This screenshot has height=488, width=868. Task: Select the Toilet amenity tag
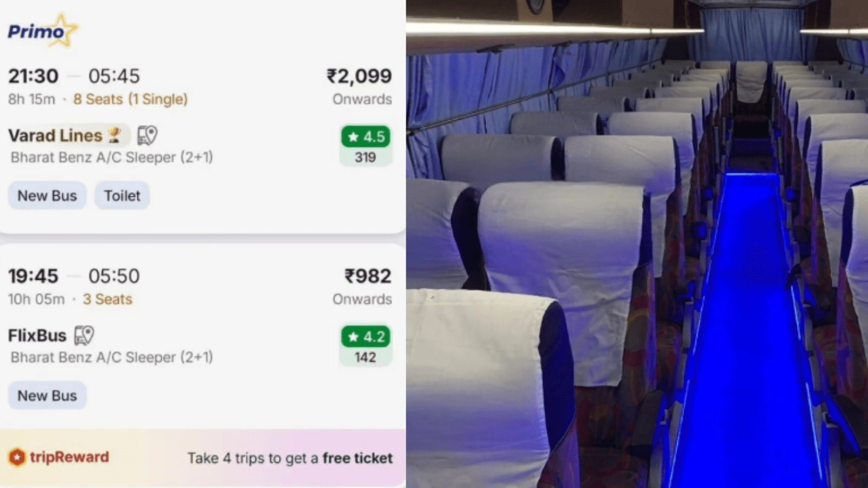click(x=122, y=196)
